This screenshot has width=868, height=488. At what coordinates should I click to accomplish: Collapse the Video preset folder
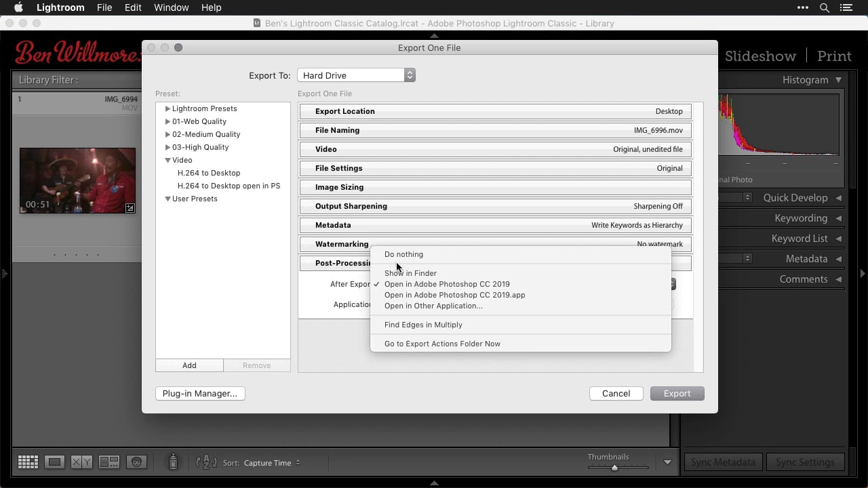pyautogui.click(x=167, y=160)
